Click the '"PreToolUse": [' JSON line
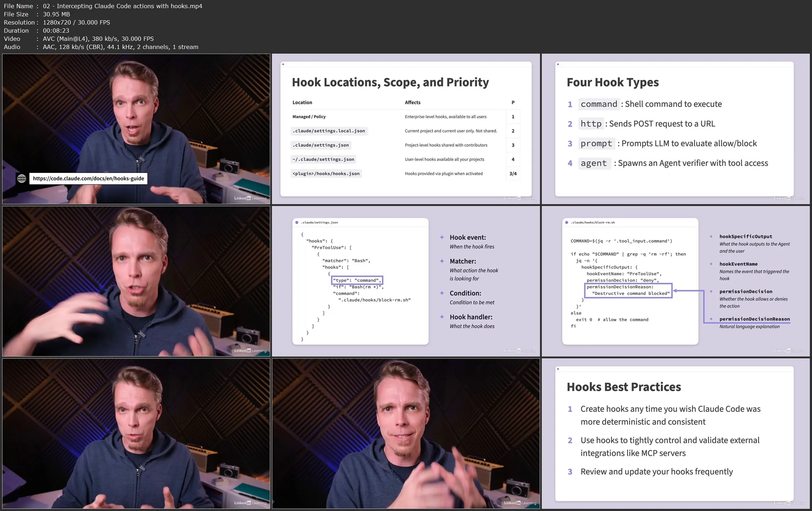This screenshot has height=511, width=812. coord(332,248)
